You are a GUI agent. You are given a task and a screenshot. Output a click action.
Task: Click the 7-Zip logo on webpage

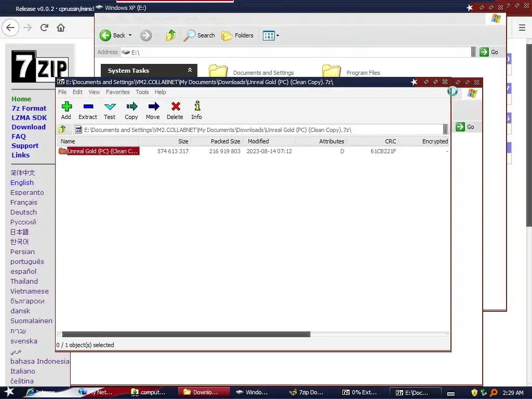pos(39,66)
